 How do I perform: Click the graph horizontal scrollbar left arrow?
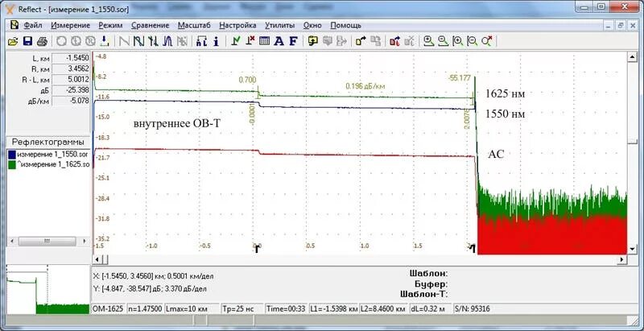pos(97,259)
